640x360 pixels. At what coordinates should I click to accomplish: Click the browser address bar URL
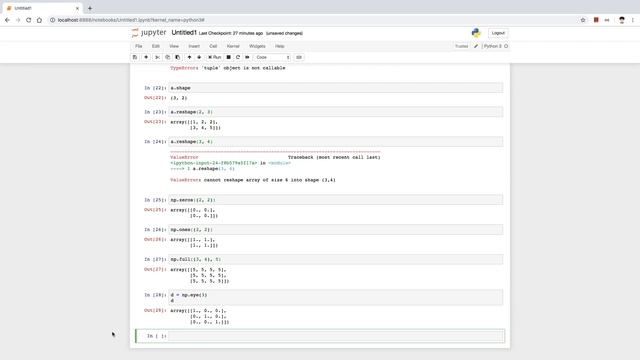click(x=131, y=20)
